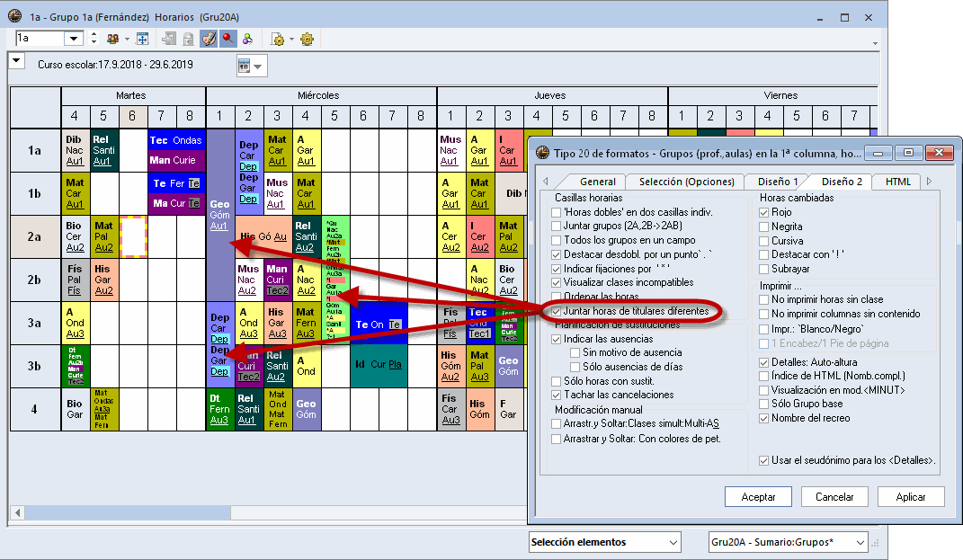Viewport: 963px width, 560px height.
Task: Click the Aplicar button
Action: 911,497
